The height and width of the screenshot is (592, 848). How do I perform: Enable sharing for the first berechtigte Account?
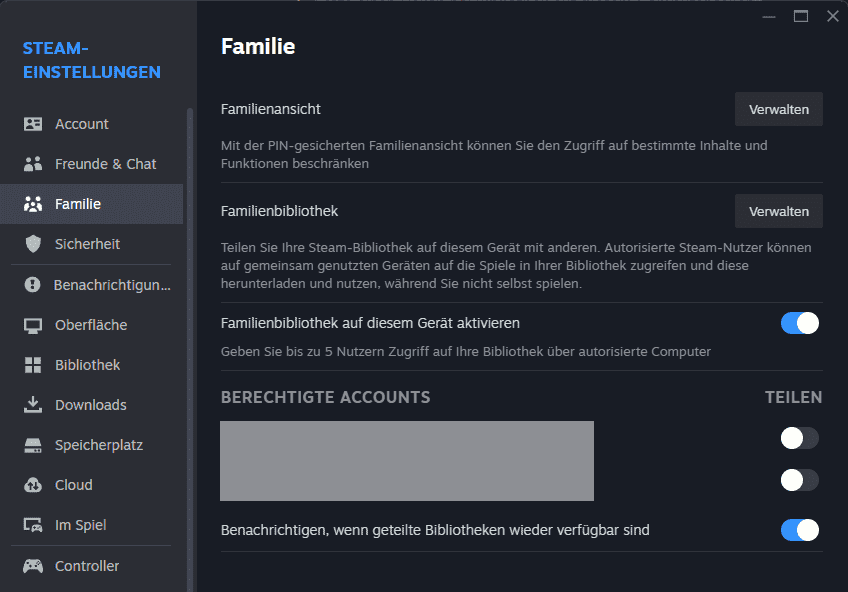pyautogui.click(x=799, y=438)
